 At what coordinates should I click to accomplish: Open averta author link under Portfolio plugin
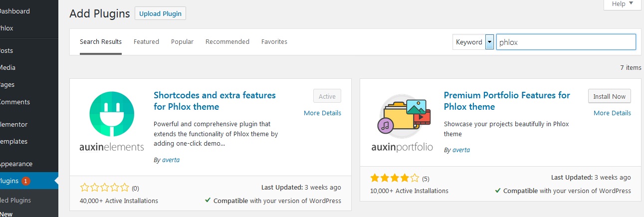coord(461,150)
